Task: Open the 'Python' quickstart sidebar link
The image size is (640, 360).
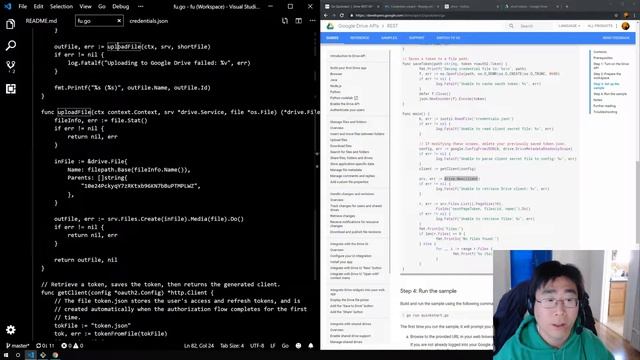Action: point(335,92)
